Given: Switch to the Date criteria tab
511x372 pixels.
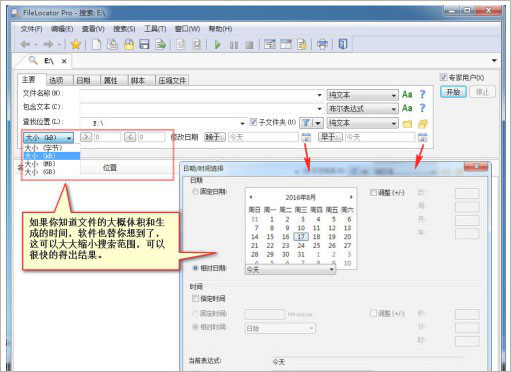Looking at the screenshot, I should (84, 80).
